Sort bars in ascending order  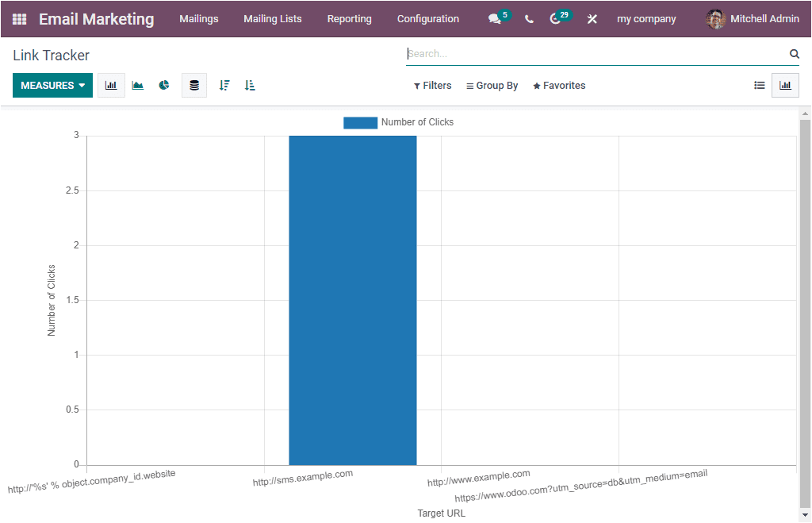(250, 85)
